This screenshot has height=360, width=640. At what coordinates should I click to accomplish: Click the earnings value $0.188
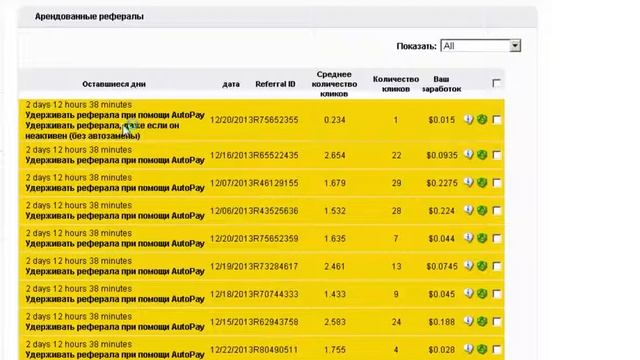(x=441, y=322)
